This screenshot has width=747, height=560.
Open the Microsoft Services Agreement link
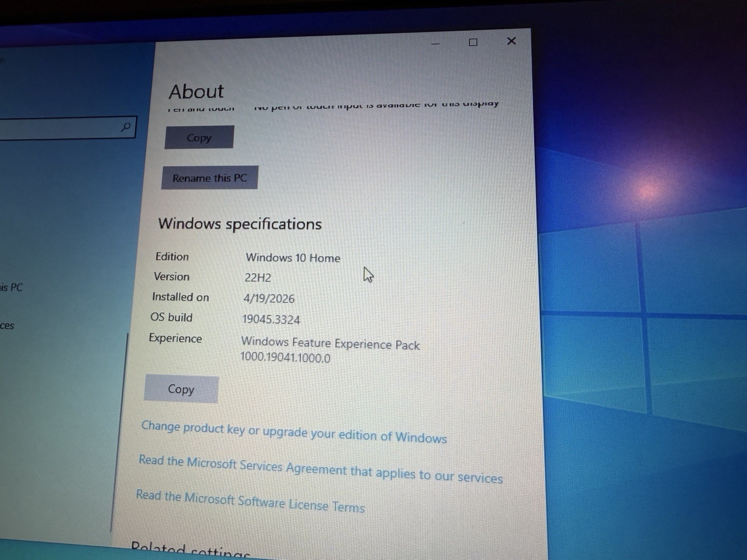click(x=321, y=469)
